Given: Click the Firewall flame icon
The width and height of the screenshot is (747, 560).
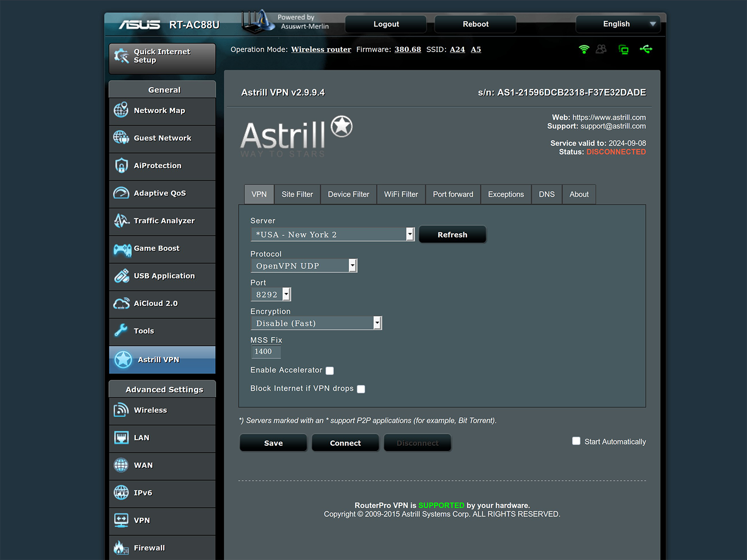Looking at the screenshot, I should 121,548.
